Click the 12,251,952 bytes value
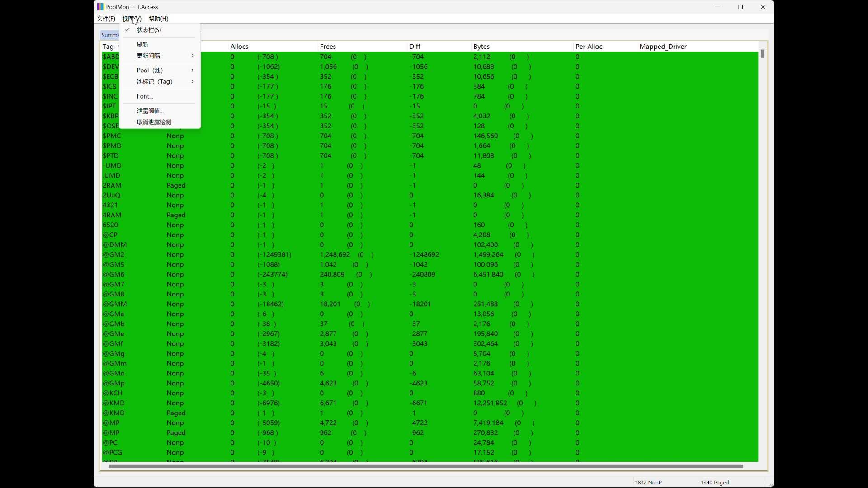 [490, 403]
